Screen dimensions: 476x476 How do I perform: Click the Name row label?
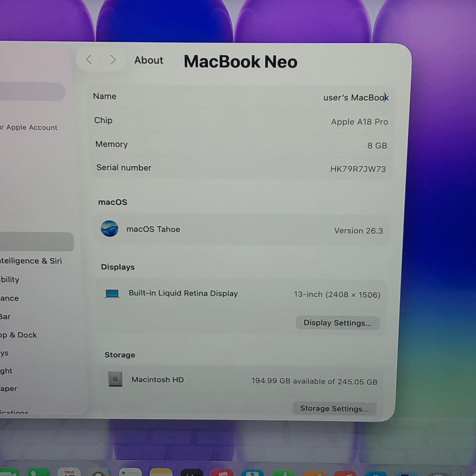click(x=104, y=96)
